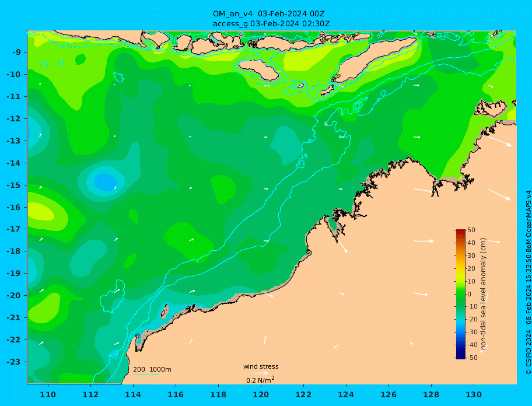This screenshot has height=406, width=532.
Task: Click the blue low-anomaly eddy near 113E, 15S
Action: pyautogui.click(x=105, y=182)
